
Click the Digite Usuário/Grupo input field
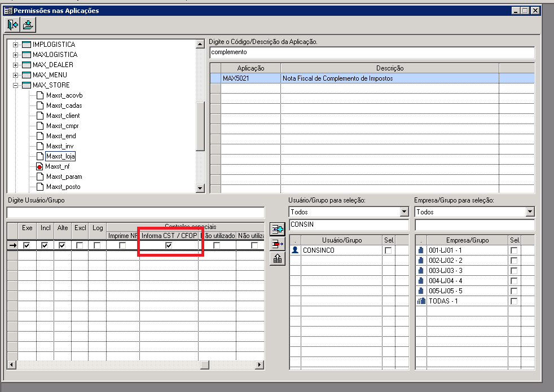pyautogui.click(x=135, y=213)
